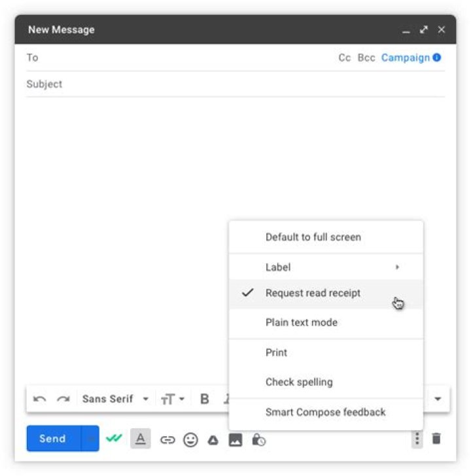Screen dimensions: 471x476
Task: Click the redo arrow in formatting toolbar
Action: coord(63,399)
